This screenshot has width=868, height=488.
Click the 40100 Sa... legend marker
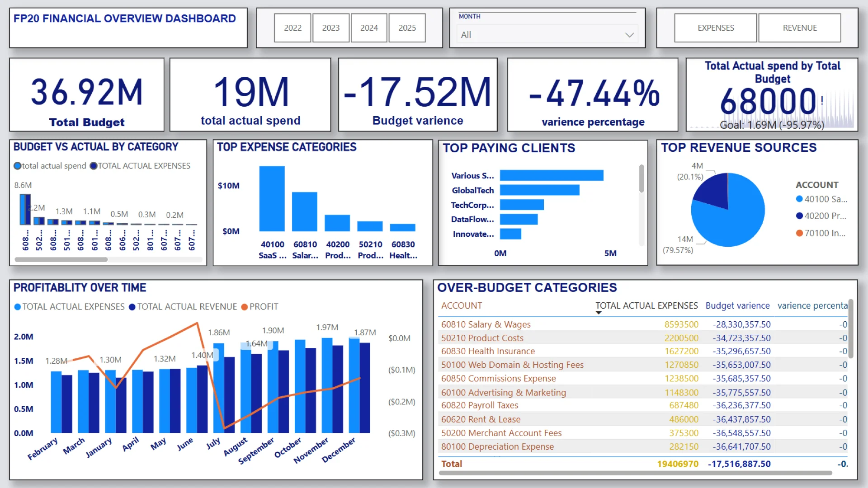point(799,199)
